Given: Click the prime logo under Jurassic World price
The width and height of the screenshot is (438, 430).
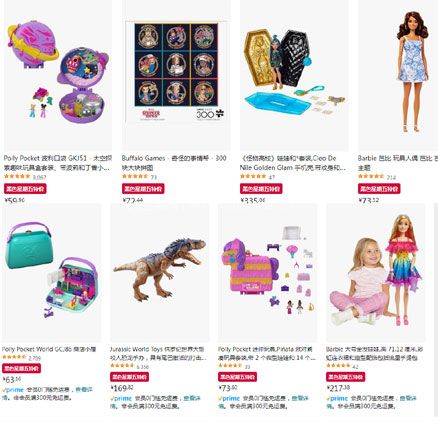Looking at the screenshot, I should pos(121,398).
